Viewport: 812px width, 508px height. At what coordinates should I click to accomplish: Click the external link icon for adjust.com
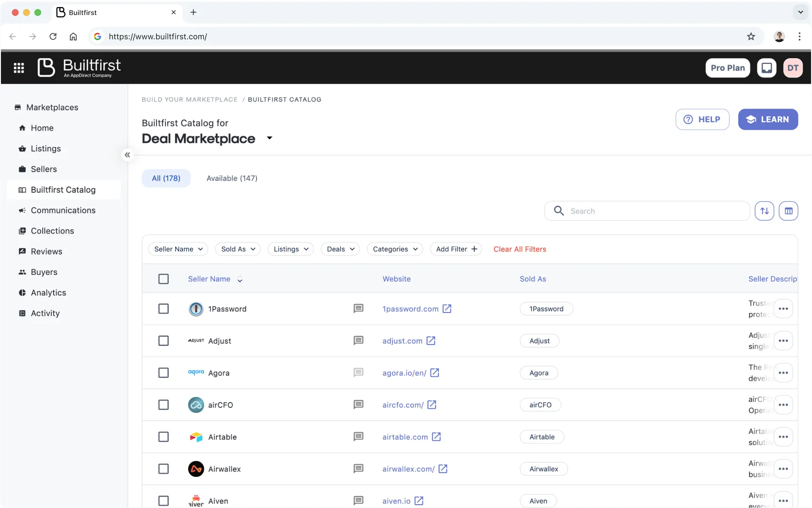[x=431, y=341]
